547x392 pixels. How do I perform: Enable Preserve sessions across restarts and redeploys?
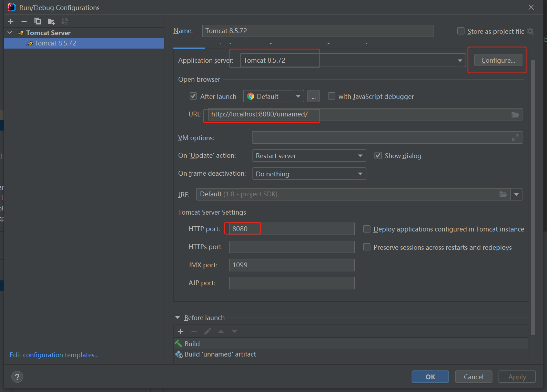click(x=367, y=247)
